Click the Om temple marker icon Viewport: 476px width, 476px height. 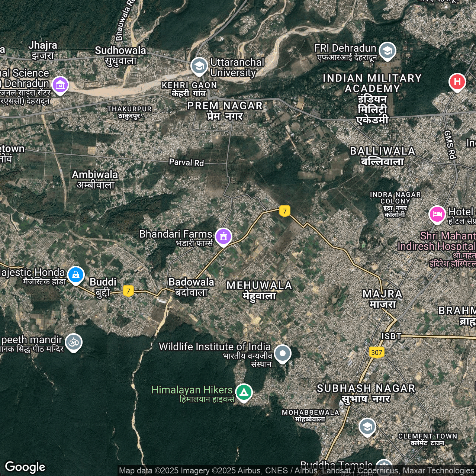coord(73,342)
